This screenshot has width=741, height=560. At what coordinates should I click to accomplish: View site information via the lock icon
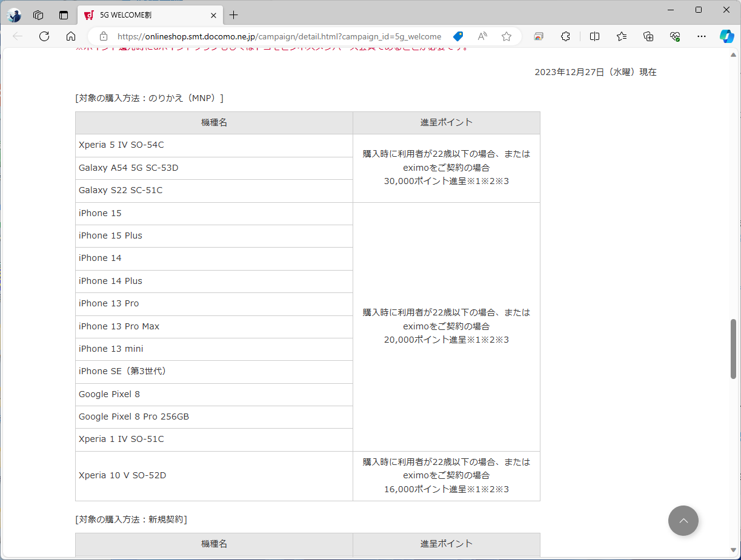[x=103, y=36]
